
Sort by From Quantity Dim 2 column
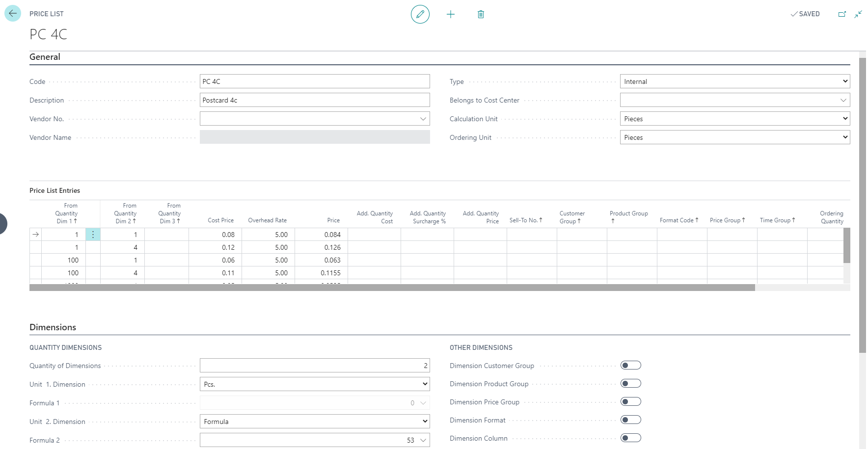pyautogui.click(x=125, y=213)
